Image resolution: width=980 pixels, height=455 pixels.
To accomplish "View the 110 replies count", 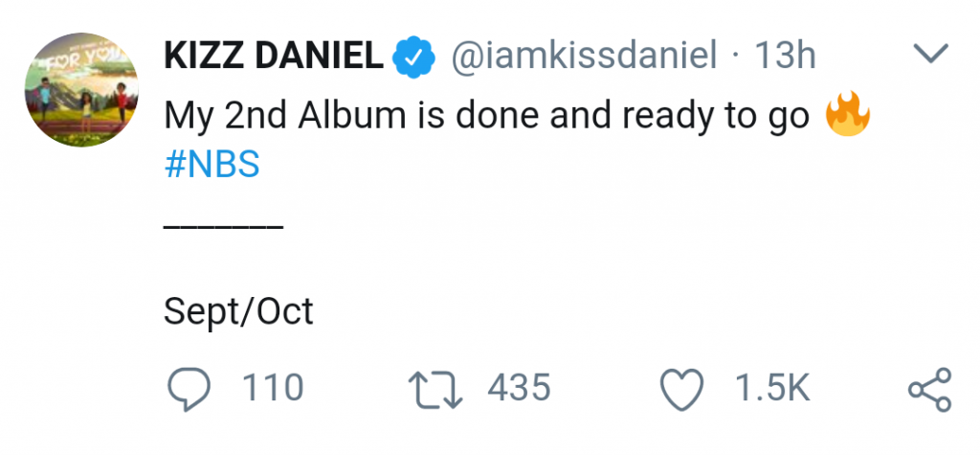I will tap(272, 388).
